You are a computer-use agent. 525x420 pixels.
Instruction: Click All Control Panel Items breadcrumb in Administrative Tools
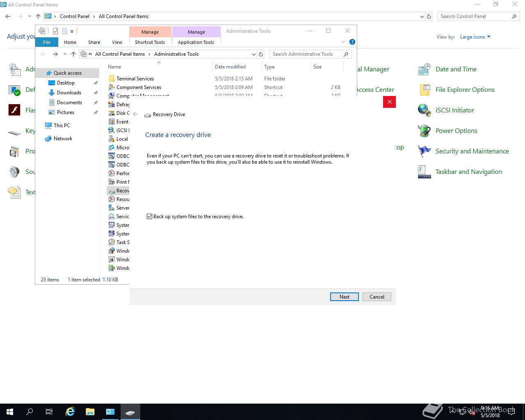pyautogui.click(x=120, y=54)
